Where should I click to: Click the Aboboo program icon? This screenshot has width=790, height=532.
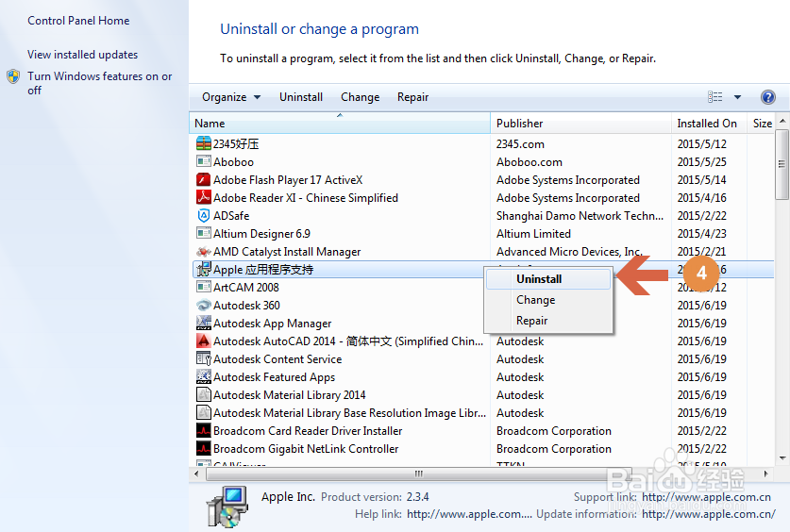point(204,161)
